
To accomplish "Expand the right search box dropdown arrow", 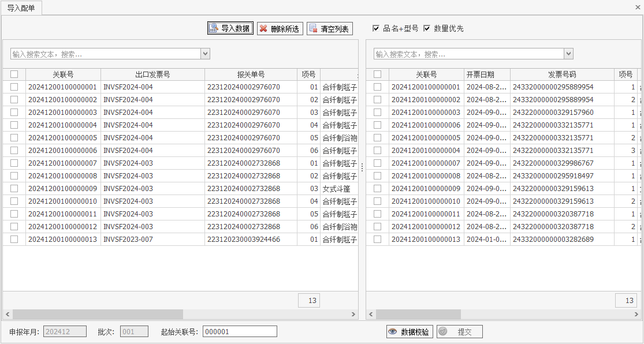I will pyautogui.click(x=568, y=54).
